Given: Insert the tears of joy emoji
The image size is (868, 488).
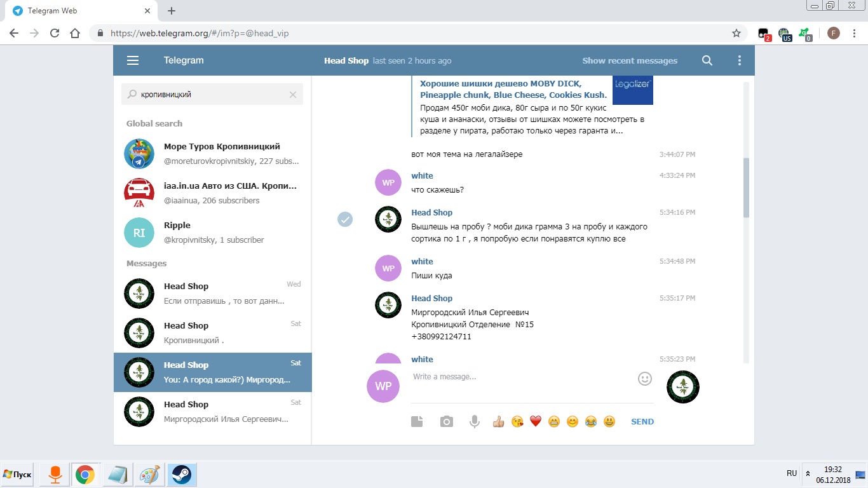Looking at the screenshot, I should pos(591,421).
